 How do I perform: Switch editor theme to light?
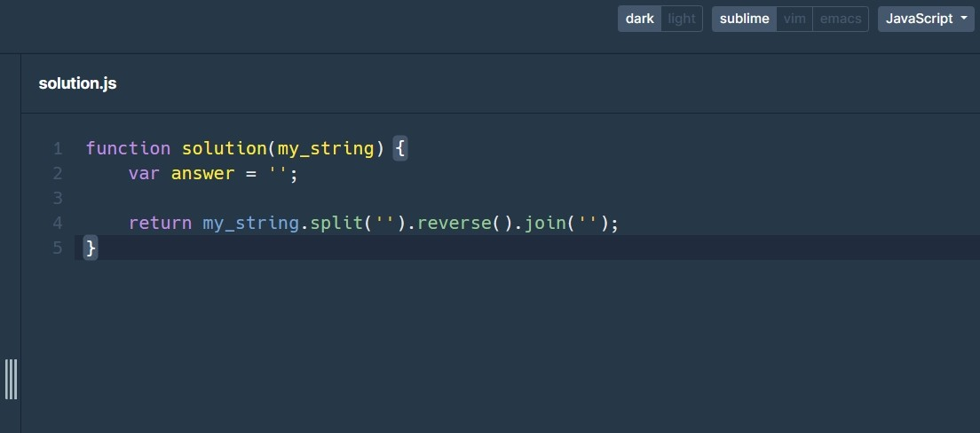pos(681,19)
